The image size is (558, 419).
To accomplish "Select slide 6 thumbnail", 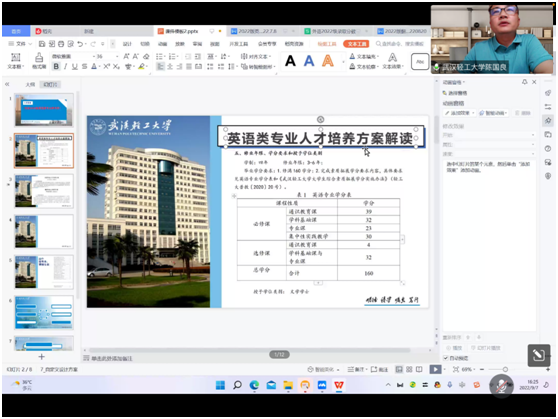I will (44, 312).
